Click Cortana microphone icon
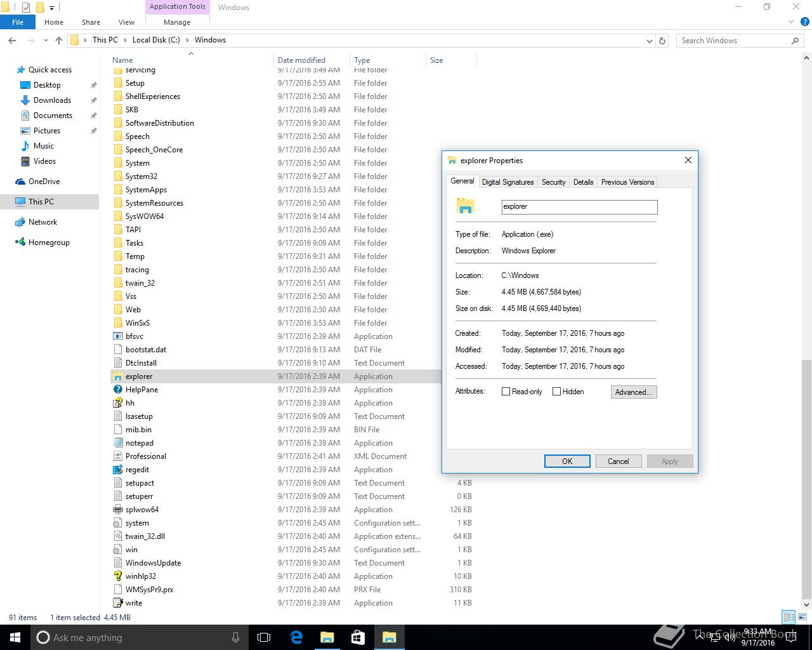The image size is (812, 650). click(x=235, y=637)
